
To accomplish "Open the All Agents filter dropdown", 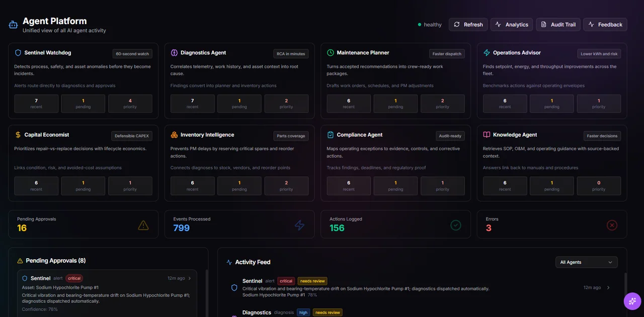I will 586,262.
